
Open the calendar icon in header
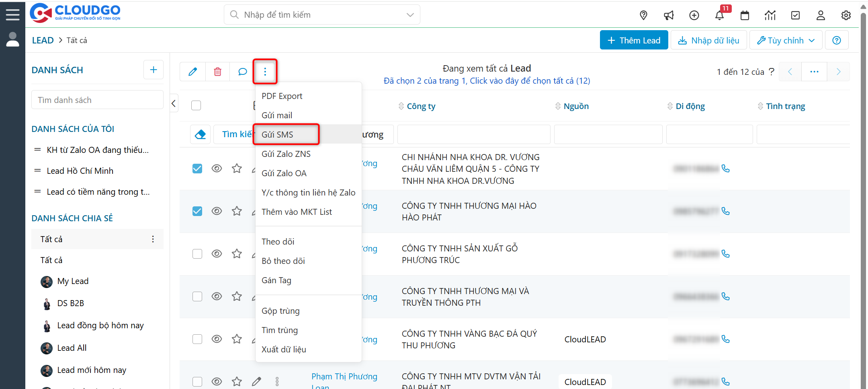point(745,15)
